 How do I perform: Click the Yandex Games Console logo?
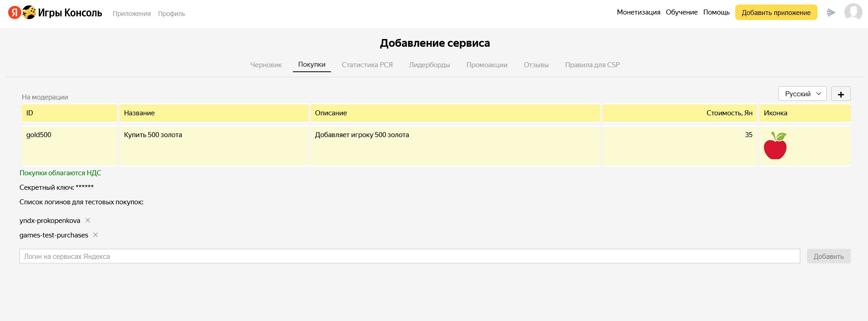[55, 13]
